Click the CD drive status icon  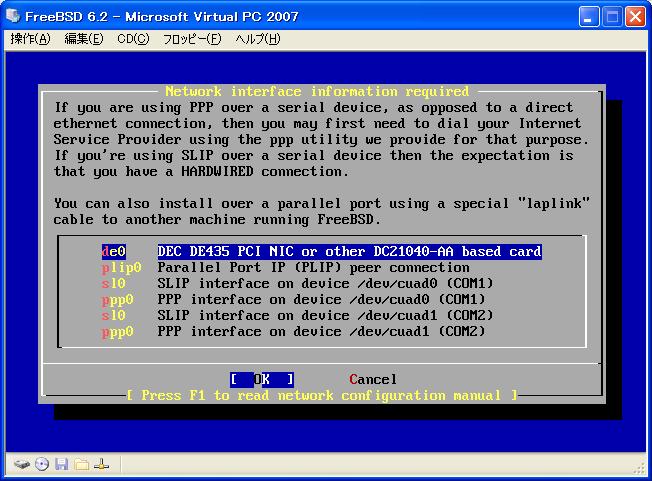tap(42, 464)
